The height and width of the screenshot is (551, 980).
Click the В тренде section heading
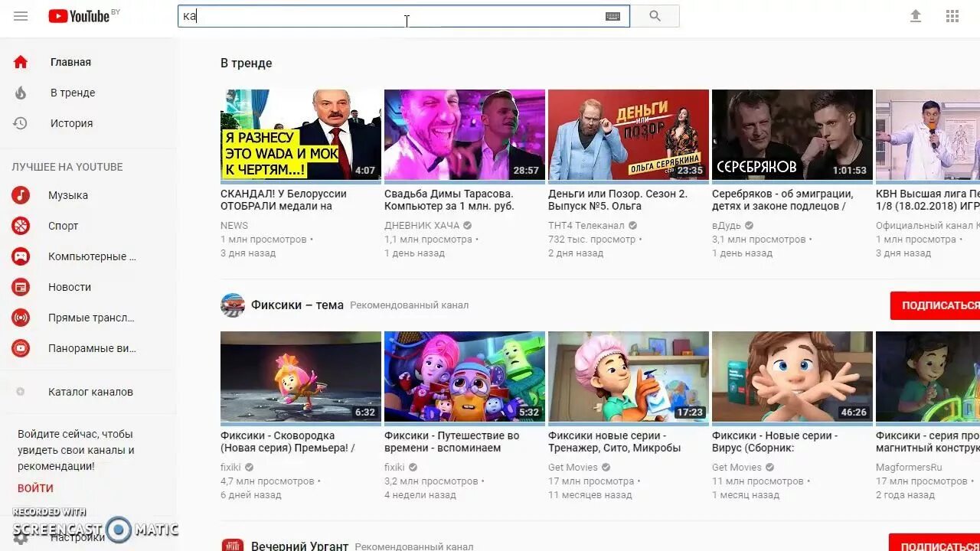click(246, 64)
